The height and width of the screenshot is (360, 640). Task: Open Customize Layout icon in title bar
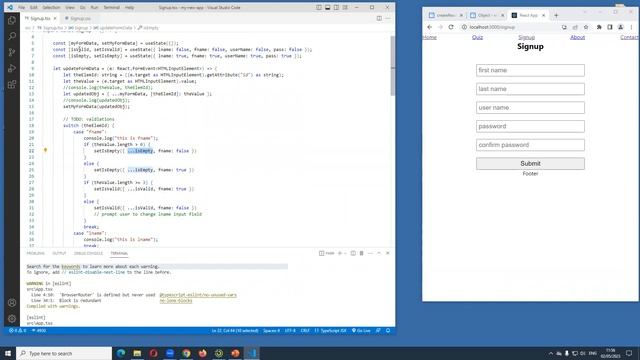click(345, 7)
